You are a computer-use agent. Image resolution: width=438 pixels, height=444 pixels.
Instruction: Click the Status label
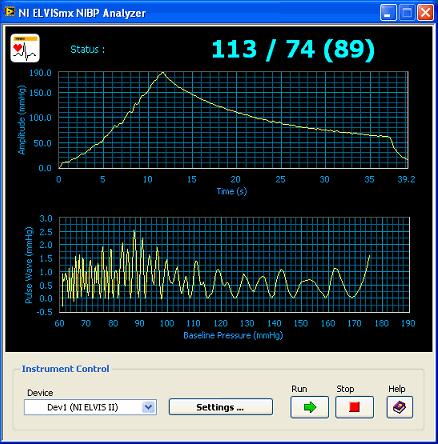tap(88, 50)
